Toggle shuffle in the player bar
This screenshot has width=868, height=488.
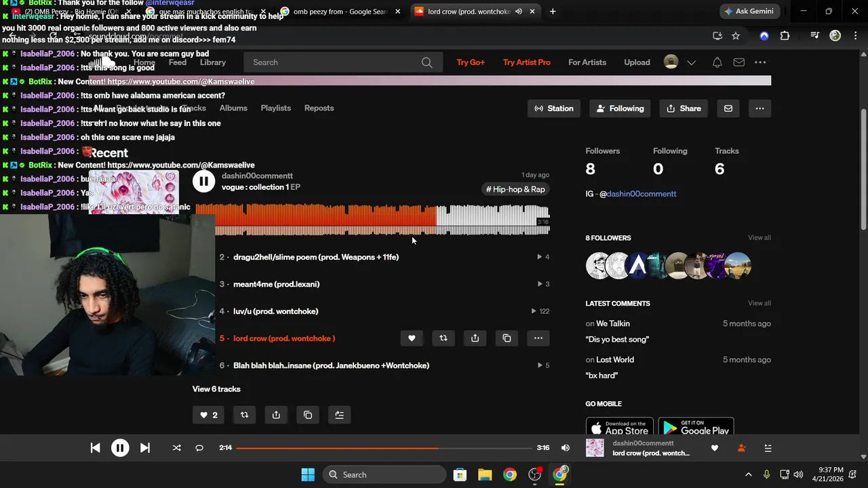(176, 448)
